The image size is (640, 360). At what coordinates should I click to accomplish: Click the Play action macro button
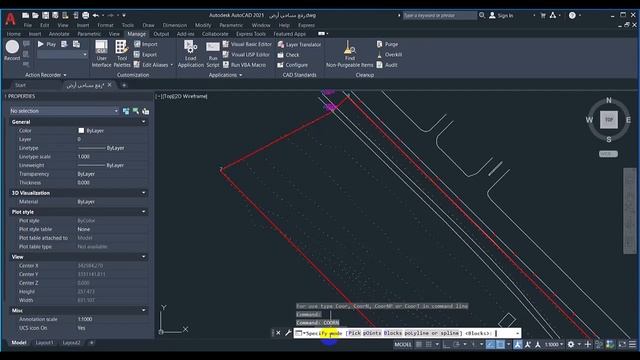[47, 44]
